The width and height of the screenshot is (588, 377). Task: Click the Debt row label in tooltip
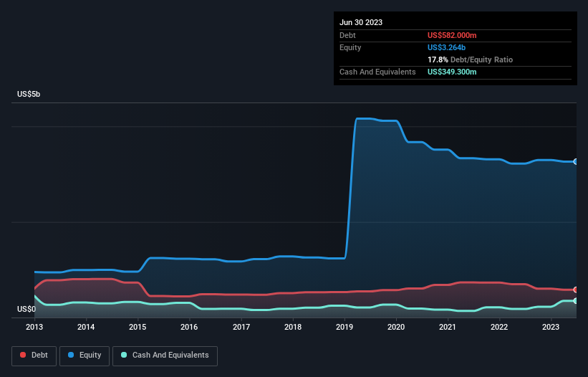(347, 35)
